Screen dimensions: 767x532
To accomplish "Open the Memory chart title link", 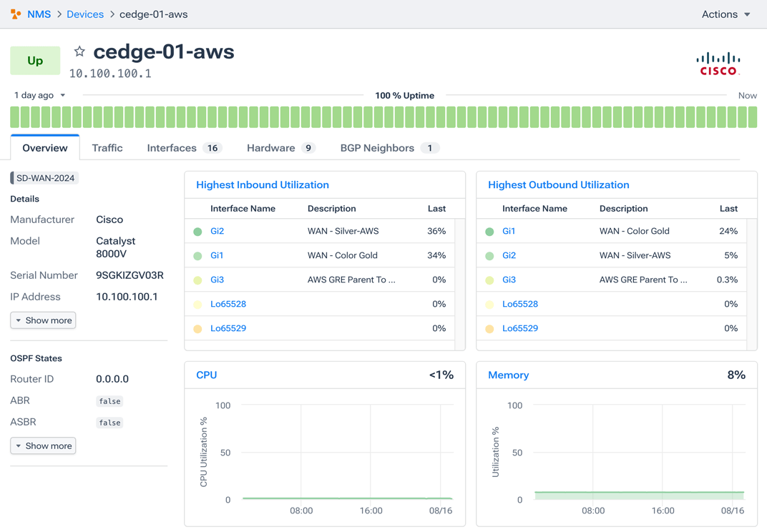I will [509, 375].
